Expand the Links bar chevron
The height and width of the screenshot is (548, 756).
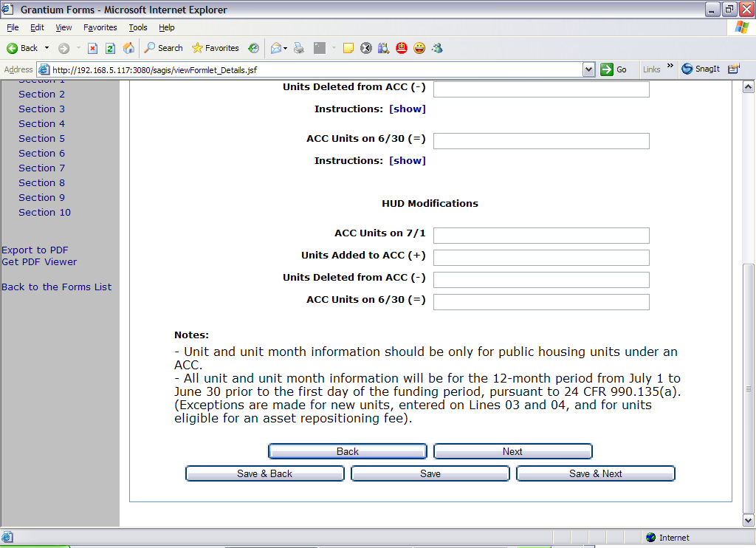tap(670, 66)
